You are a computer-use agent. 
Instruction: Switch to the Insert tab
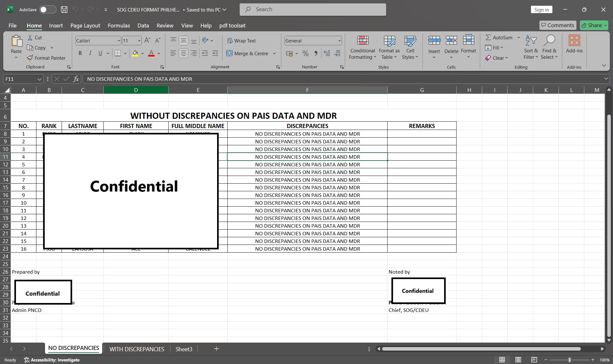(x=56, y=26)
